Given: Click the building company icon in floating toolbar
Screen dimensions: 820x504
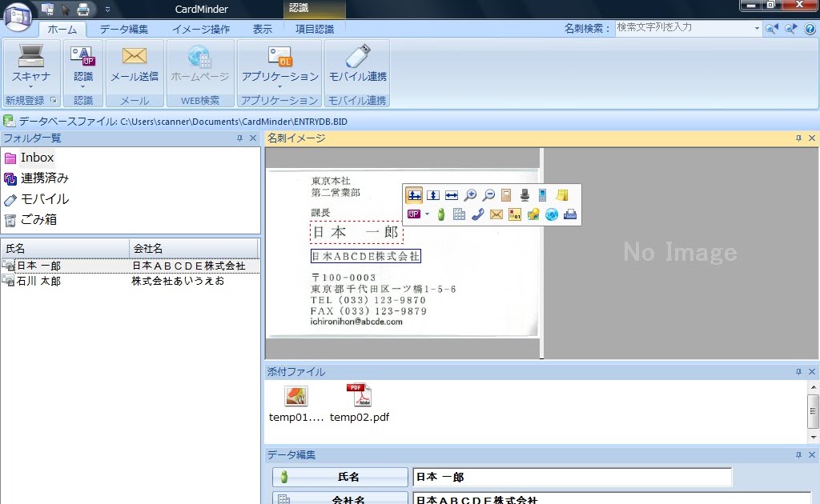Looking at the screenshot, I should coord(459,214).
